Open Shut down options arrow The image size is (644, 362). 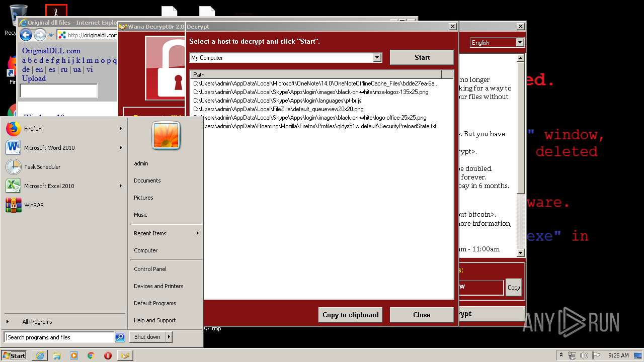[169, 337]
